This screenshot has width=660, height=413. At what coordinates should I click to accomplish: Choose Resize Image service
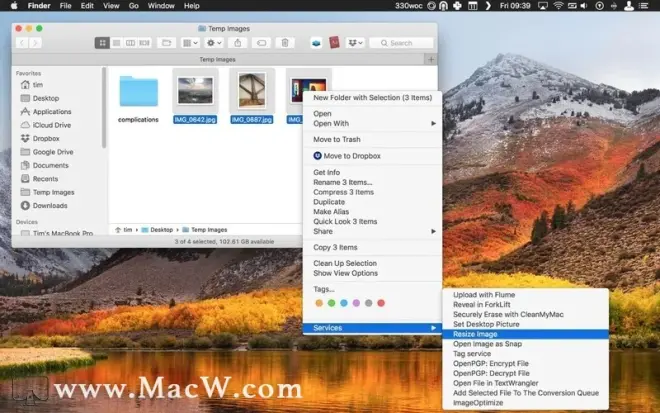(x=525, y=334)
